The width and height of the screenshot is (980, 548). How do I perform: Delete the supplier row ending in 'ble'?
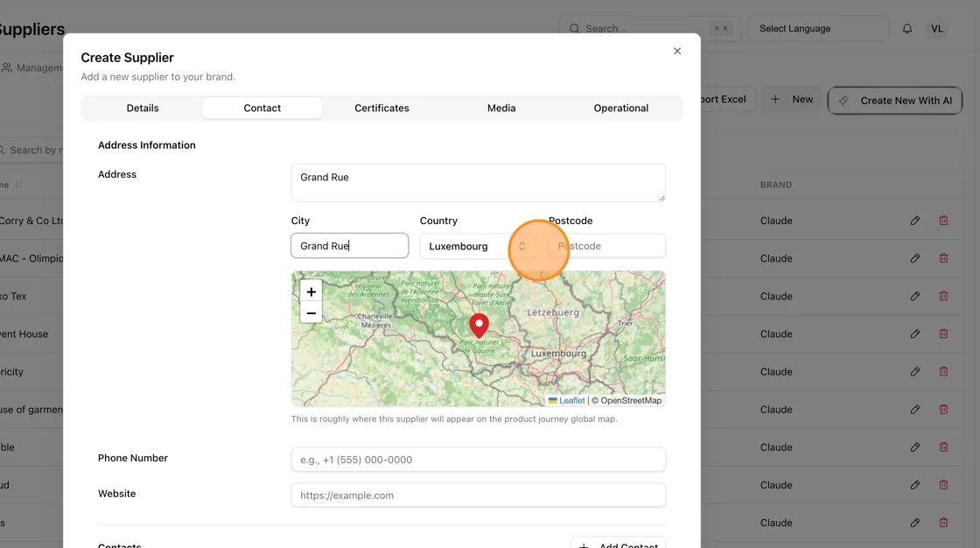[944, 446]
